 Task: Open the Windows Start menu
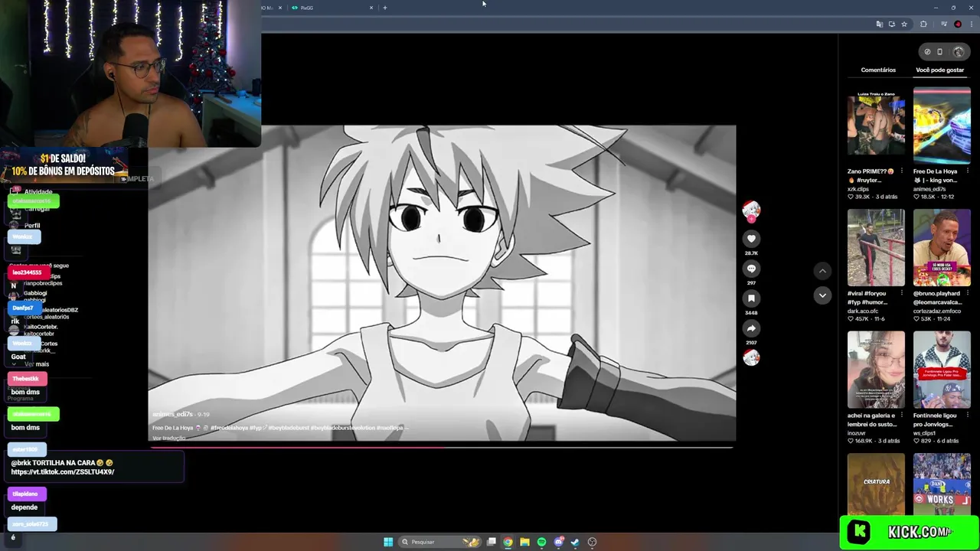coord(388,542)
